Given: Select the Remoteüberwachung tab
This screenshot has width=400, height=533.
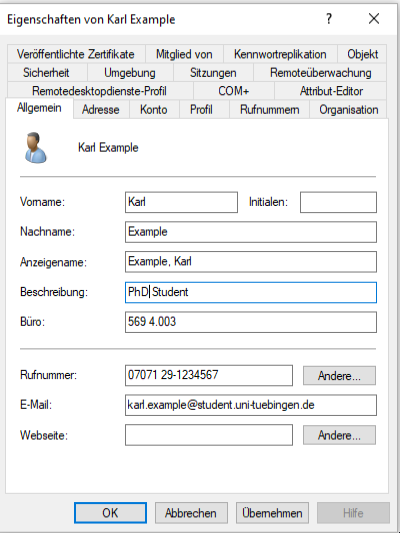Looking at the screenshot, I should point(320,72).
